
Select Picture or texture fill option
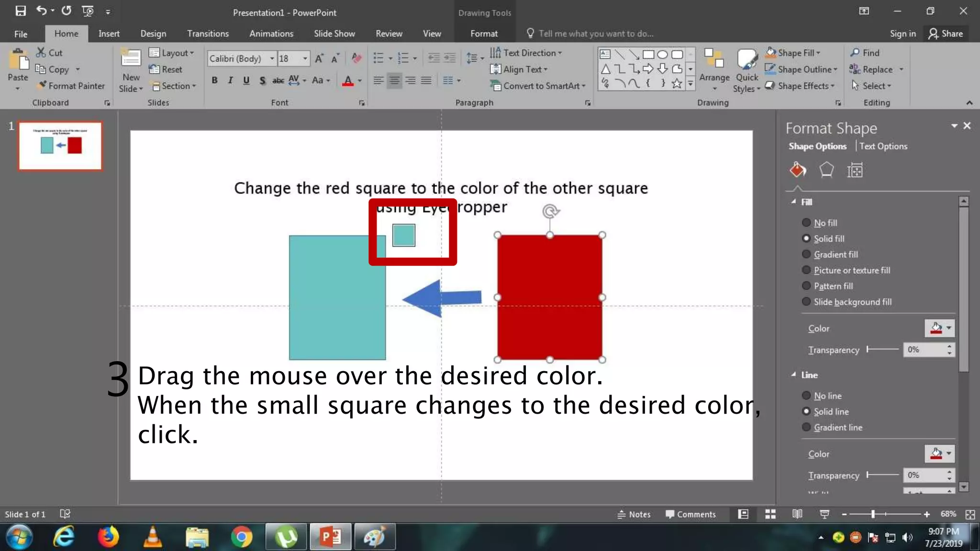click(x=806, y=270)
